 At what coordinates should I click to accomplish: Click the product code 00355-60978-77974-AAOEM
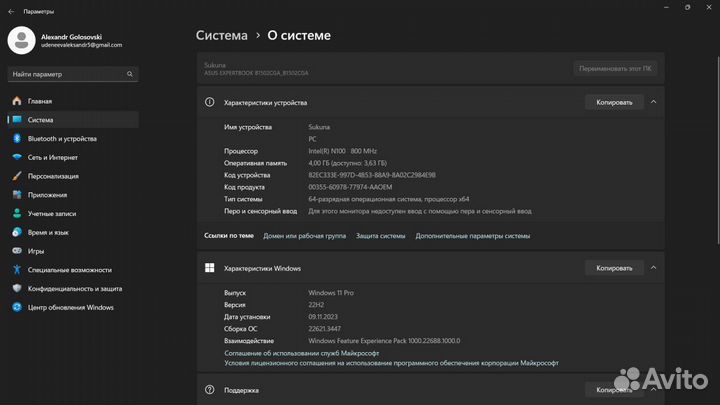pyautogui.click(x=350, y=187)
